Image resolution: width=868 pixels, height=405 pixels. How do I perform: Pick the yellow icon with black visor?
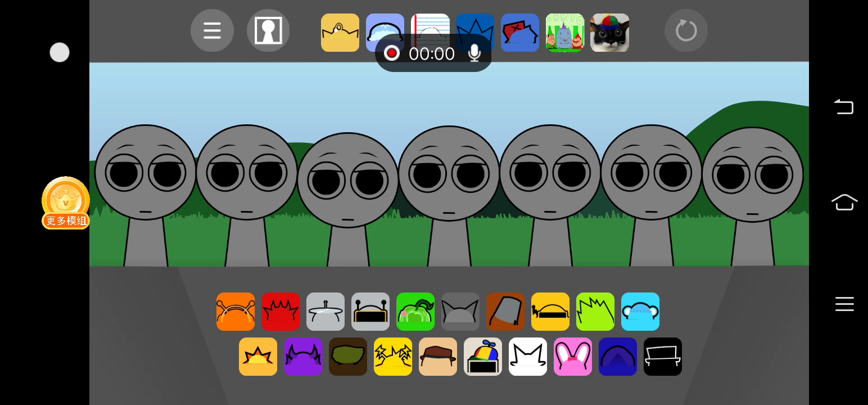(x=550, y=312)
